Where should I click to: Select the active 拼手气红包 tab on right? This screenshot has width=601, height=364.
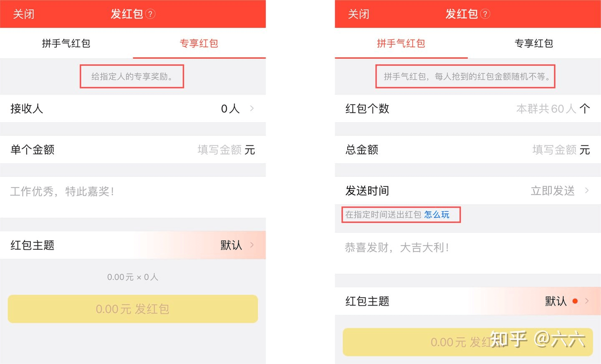point(401,43)
